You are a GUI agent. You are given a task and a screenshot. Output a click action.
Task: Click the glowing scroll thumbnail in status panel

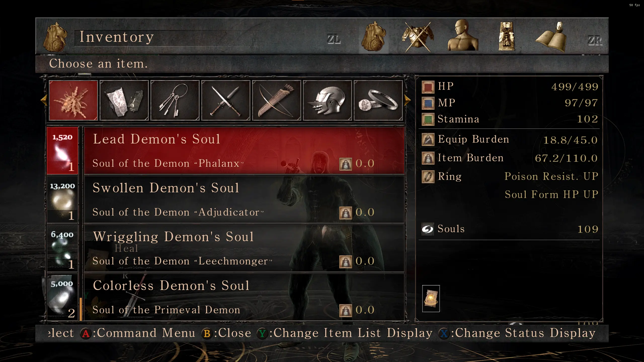431,299
